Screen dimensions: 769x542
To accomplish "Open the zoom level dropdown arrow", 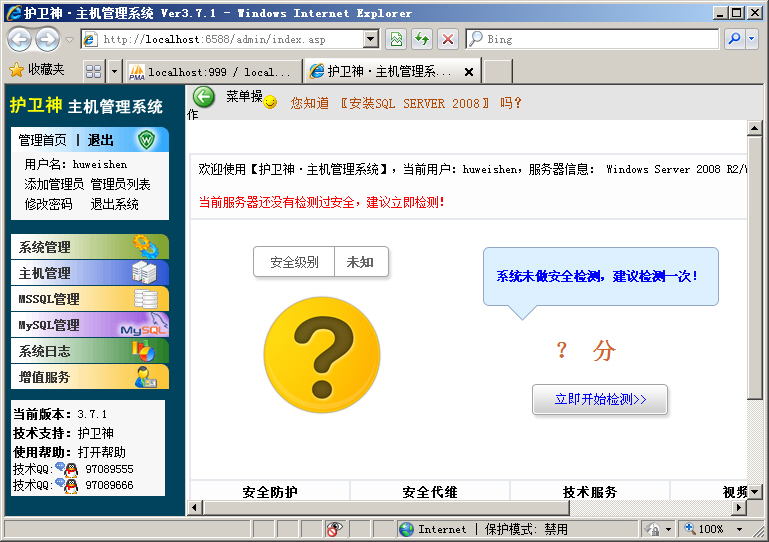I will pos(739,529).
